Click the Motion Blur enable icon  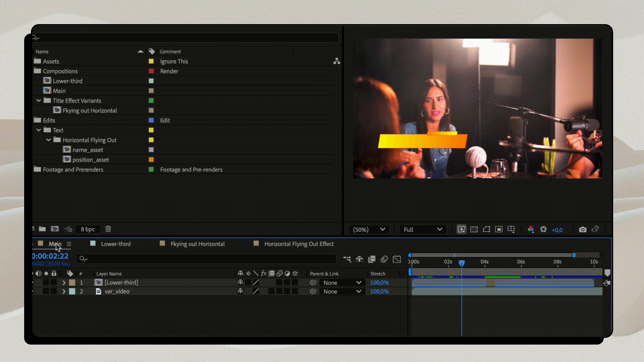tap(384, 259)
